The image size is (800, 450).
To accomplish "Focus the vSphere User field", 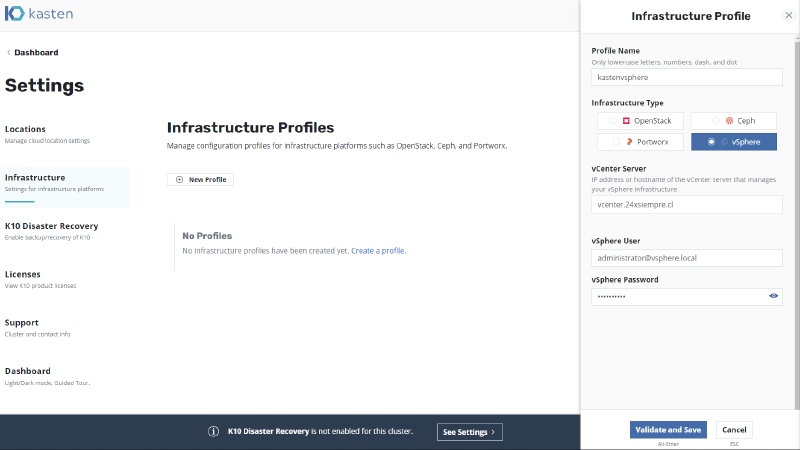I will pyautogui.click(x=687, y=258).
